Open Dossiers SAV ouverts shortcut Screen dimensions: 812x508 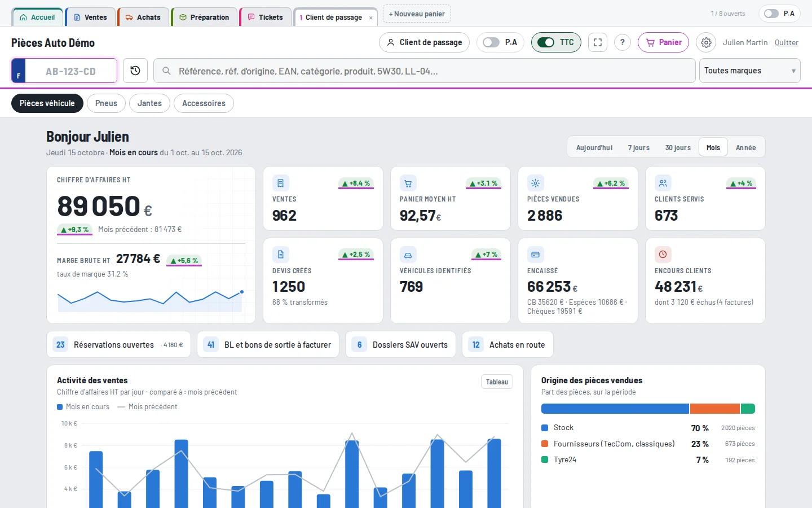(x=400, y=345)
